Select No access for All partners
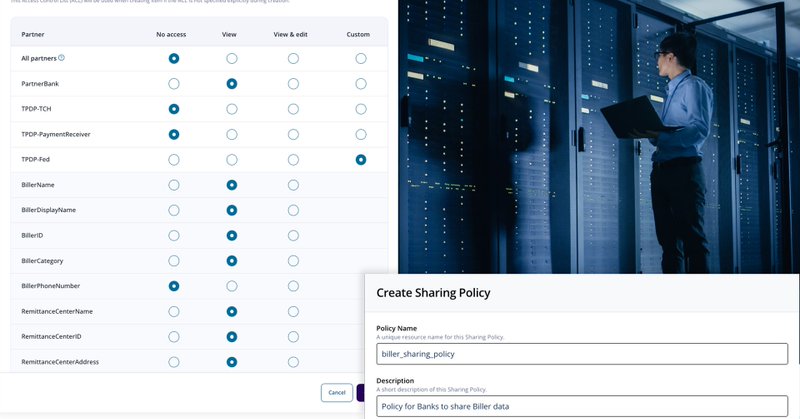 pyautogui.click(x=174, y=59)
